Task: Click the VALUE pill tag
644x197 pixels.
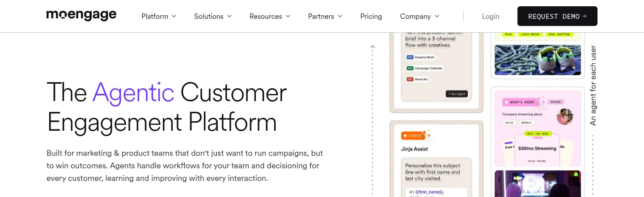Action: click(x=509, y=122)
